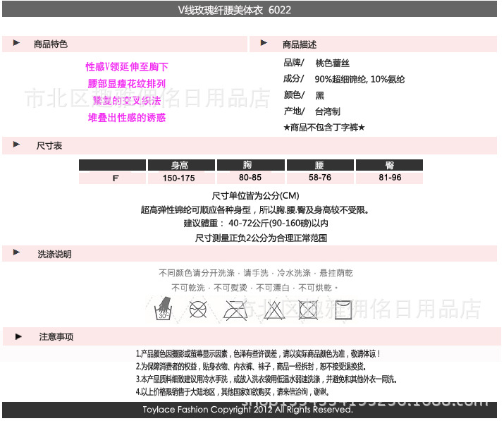Click the F size row label
This screenshot has width=504, height=421.
point(115,178)
